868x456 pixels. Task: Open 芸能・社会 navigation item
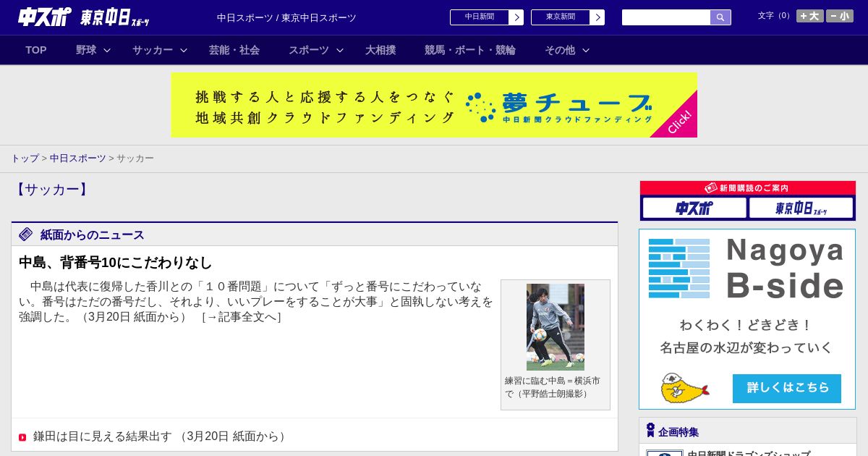coord(234,50)
